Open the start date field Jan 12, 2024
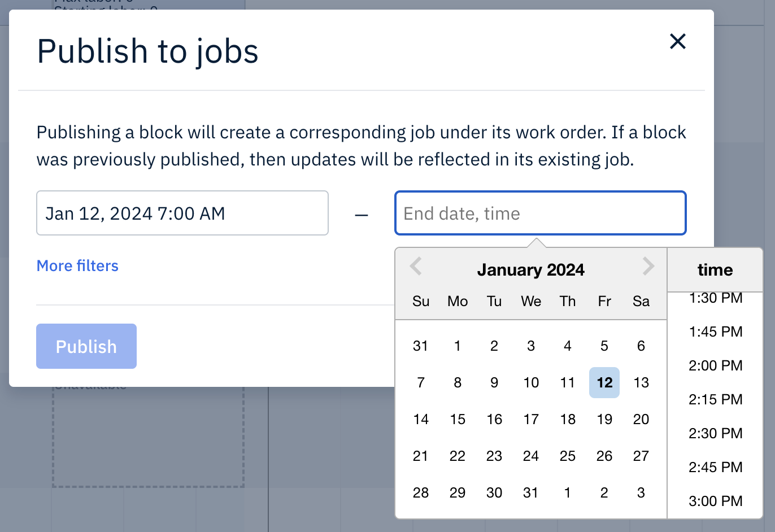The width and height of the screenshot is (775, 532). coord(182,213)
